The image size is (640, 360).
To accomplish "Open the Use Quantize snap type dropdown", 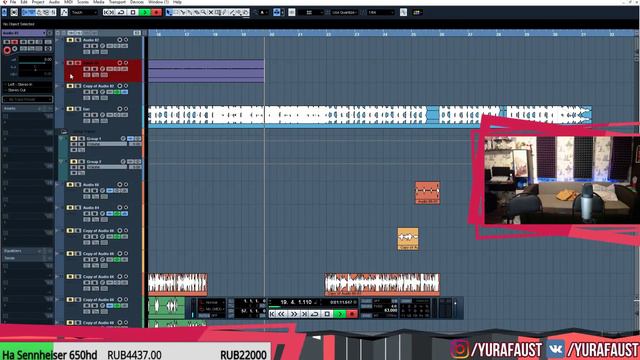I will tap(344, 13).
